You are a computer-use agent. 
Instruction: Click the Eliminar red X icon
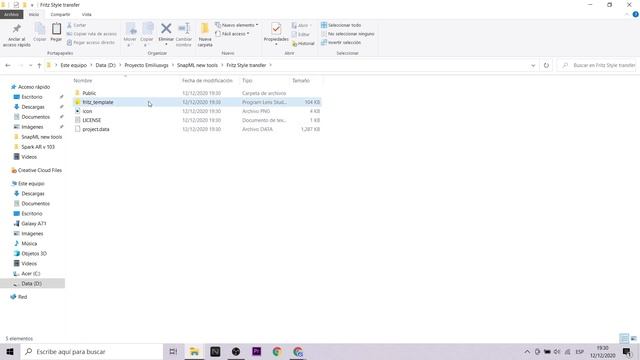pos(166,29)
